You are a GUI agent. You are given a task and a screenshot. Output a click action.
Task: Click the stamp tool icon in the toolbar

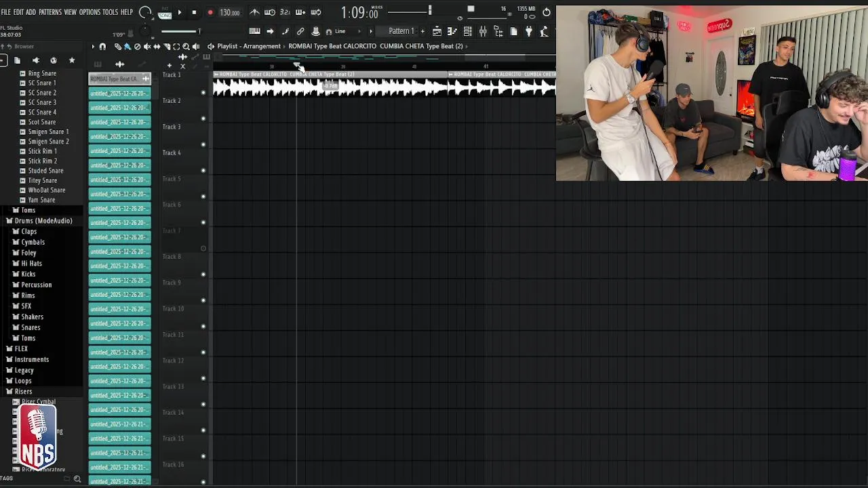click(316, 31)
